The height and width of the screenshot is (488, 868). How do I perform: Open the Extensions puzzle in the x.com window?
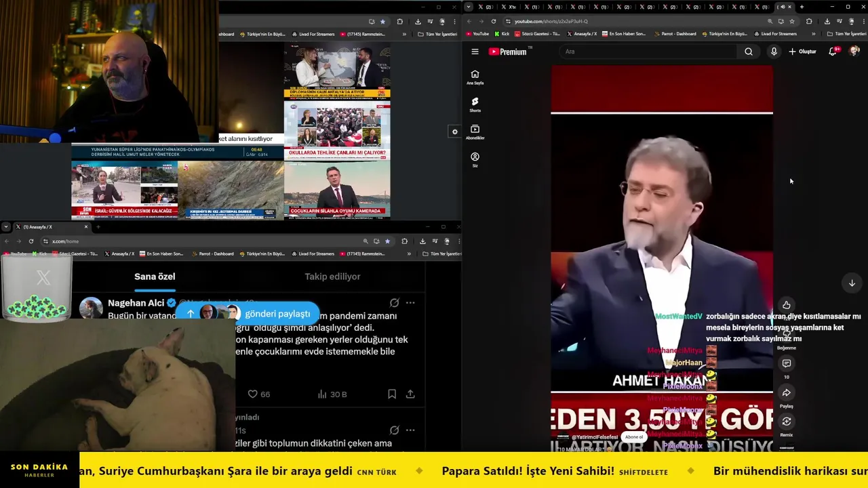pyautogui.click(x=405, y=241)
